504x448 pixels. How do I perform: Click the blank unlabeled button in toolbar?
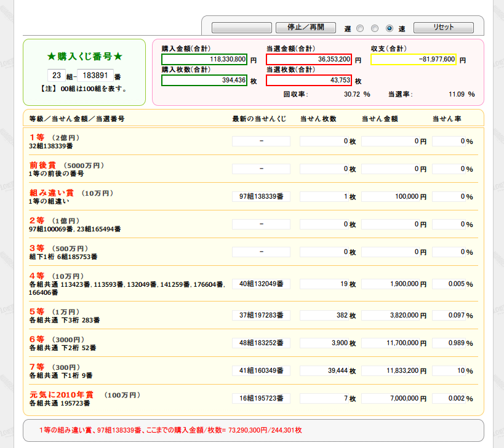pyautogui.click(x=242, y=28)
